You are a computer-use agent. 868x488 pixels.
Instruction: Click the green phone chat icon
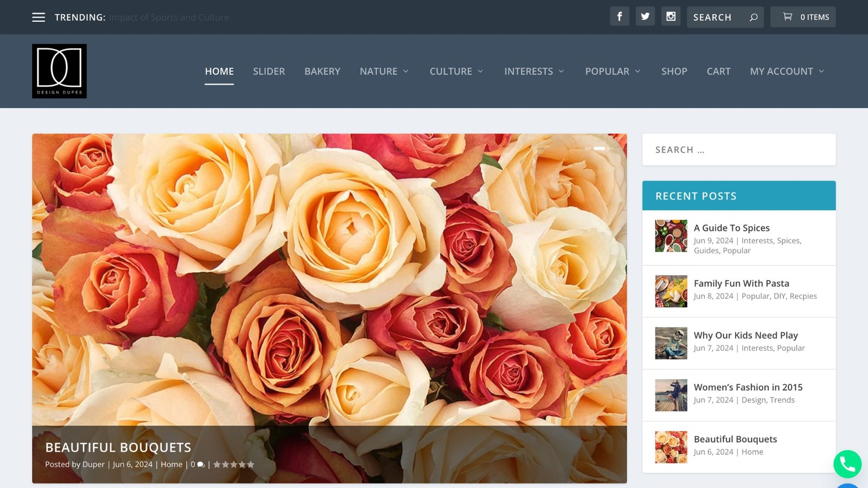tap(847, 464)
